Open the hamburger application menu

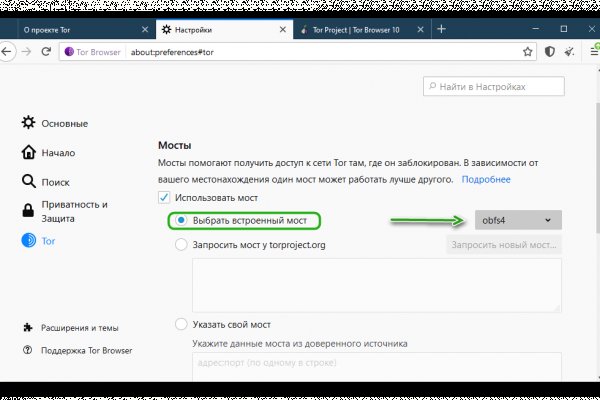coord(591,51)
